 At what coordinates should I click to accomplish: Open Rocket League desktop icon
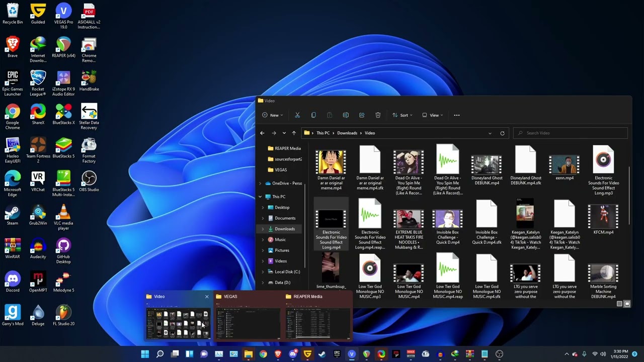(38, 83)
